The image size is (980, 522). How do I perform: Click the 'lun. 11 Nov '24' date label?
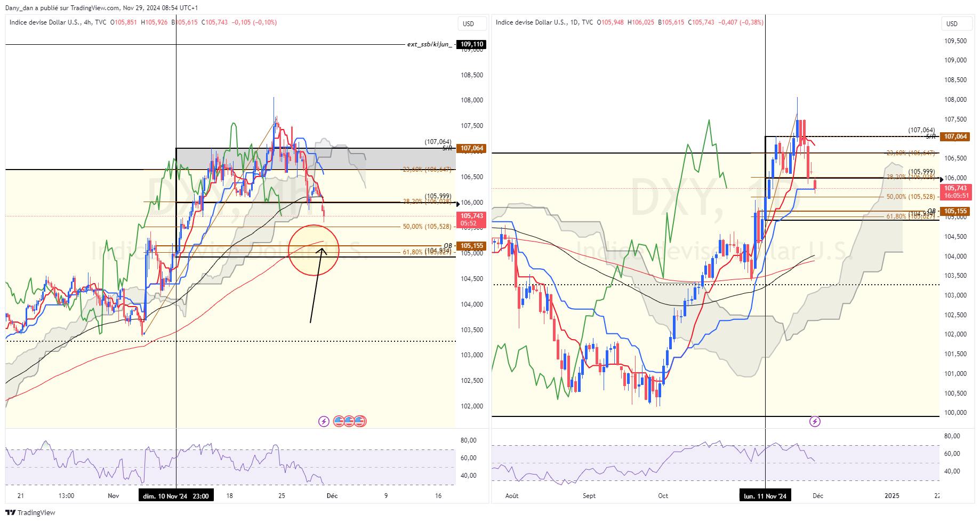(765, 496)
